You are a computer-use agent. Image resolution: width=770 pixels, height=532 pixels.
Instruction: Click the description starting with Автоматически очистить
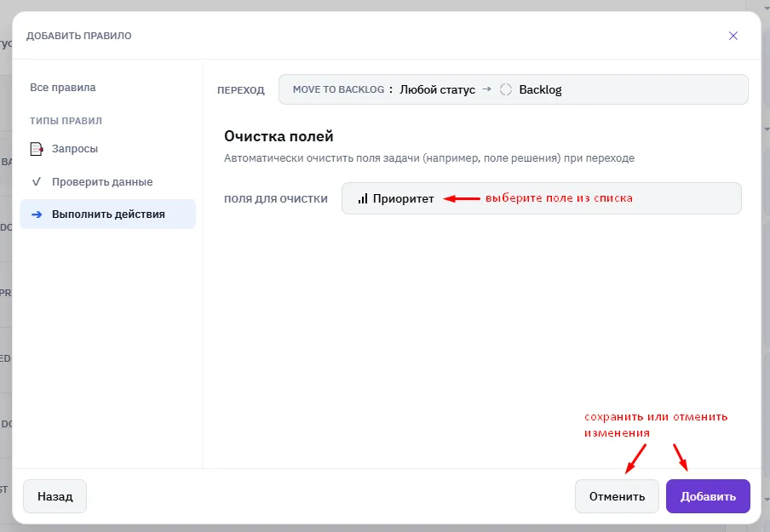[429, 158]
